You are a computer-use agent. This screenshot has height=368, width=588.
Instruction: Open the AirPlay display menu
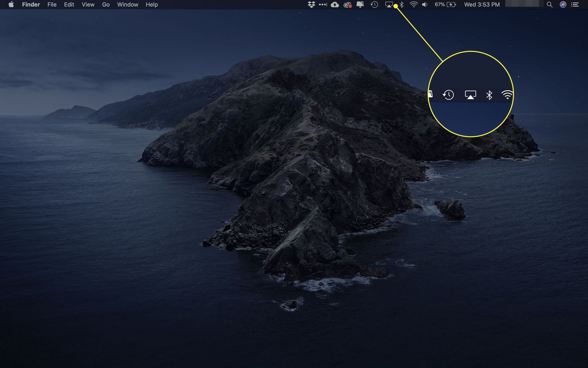389,5
